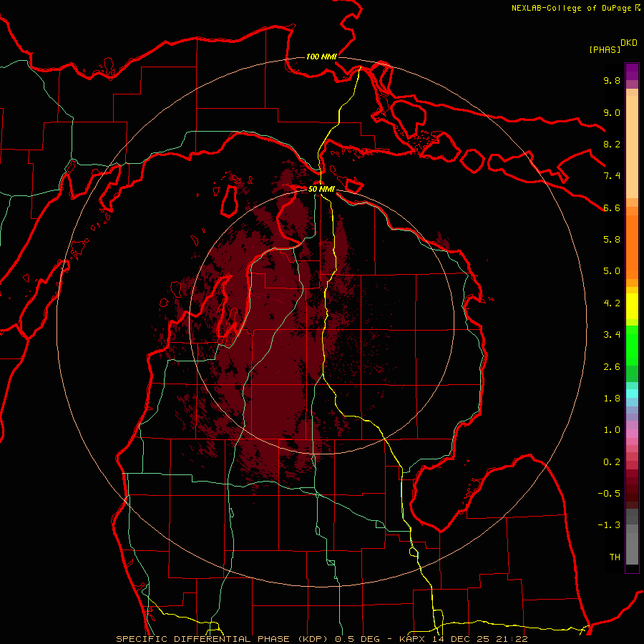Click the DKD units label above legend
Viewport: 644px width, 644px height.
click(629, 43)
